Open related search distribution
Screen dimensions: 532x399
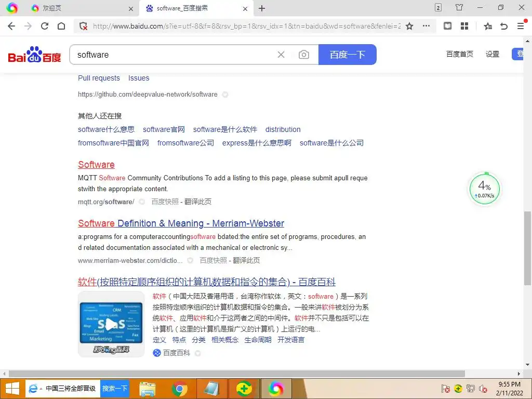coord(283,129)
